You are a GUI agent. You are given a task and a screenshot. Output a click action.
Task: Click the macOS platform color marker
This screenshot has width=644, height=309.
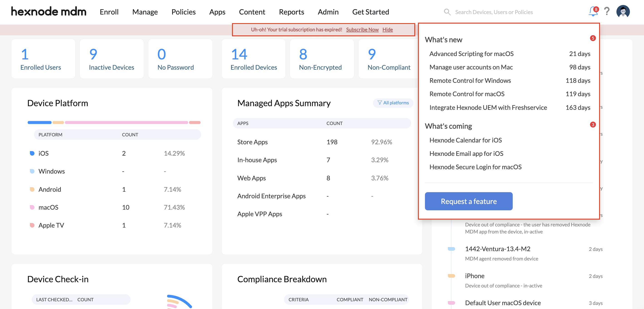coord(32,207)
